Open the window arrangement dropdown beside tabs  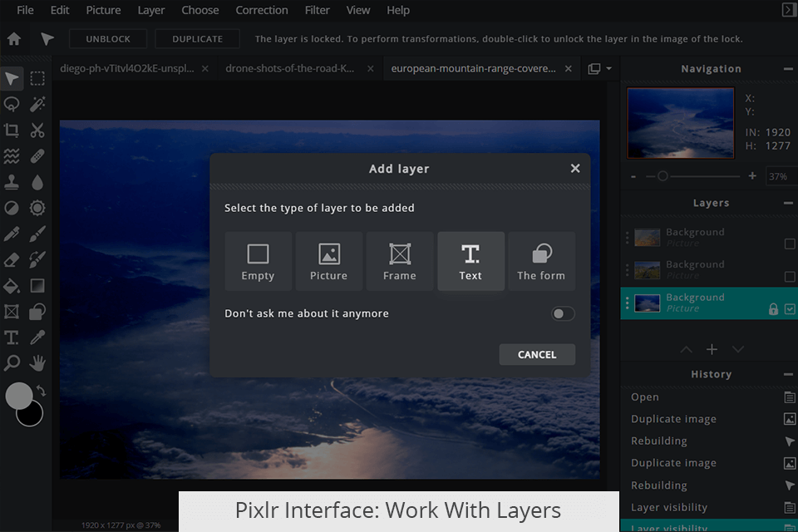pyautogui.click(x=599, y=69)
